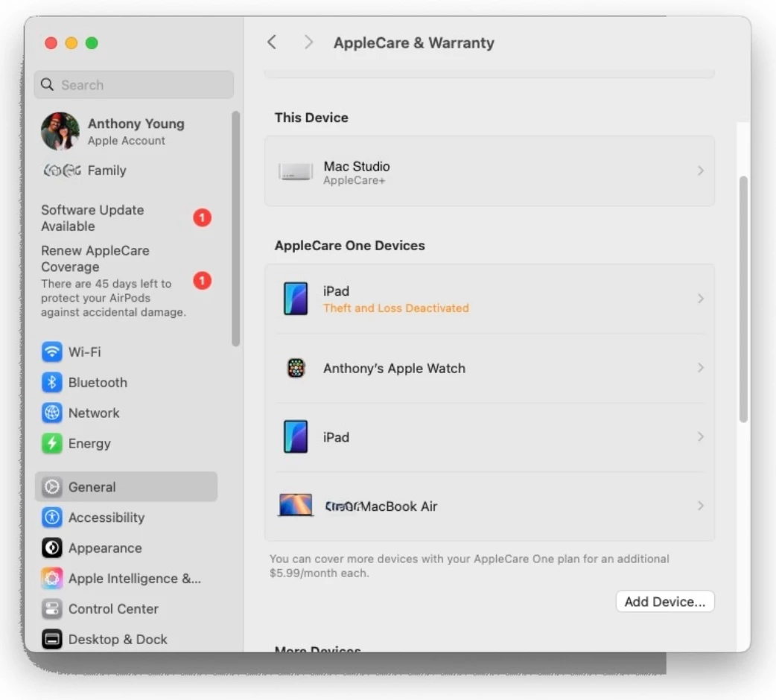Open Desktop & Dock settings pane
776x700 pixels.
pos(126,640)
